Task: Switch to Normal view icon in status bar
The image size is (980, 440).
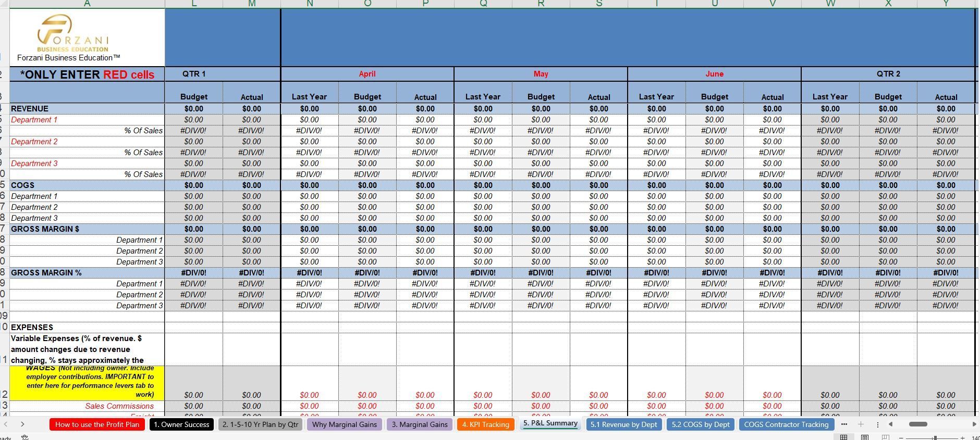Action: click(x=843, y=437)
